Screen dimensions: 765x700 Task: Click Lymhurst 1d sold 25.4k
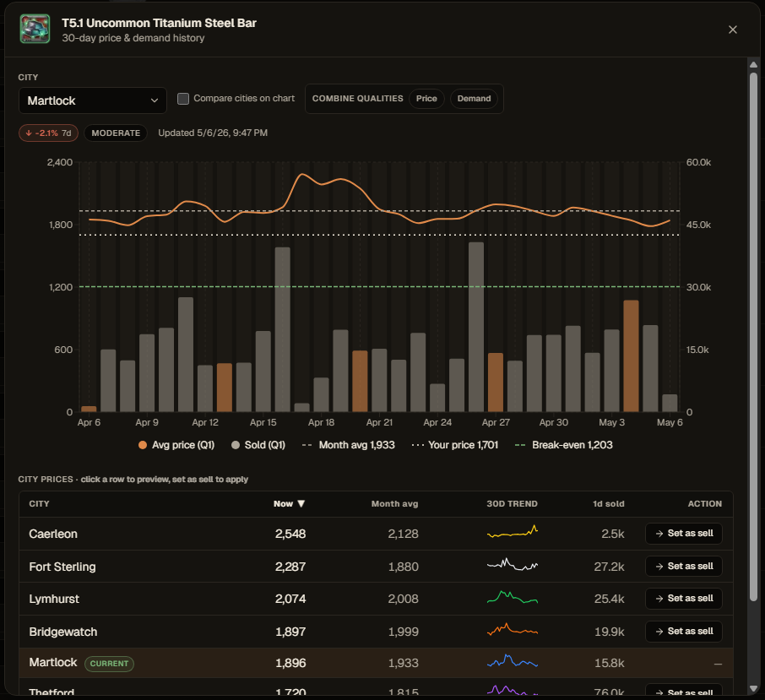click(609, 599)
